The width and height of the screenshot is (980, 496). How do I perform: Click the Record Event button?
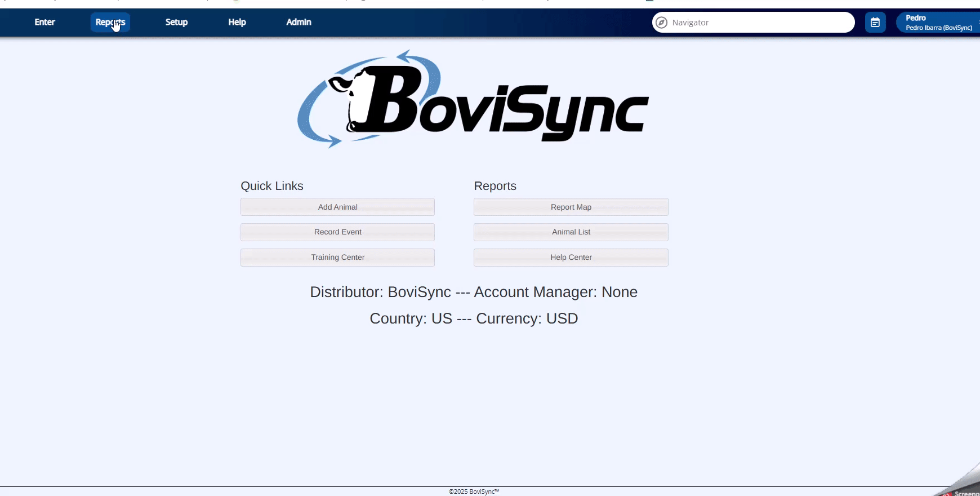pyautogui.click(x=337, y=232)
